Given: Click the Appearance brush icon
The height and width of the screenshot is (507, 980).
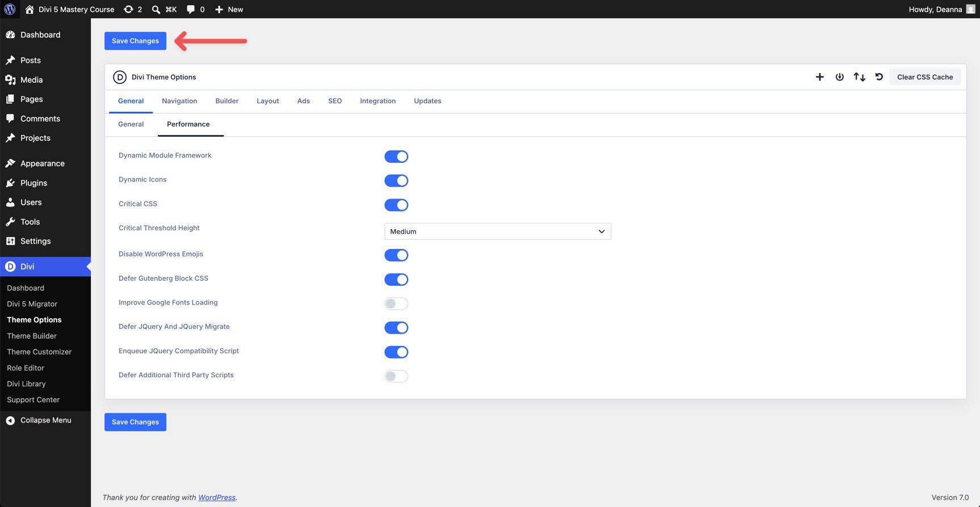Looking at the screenshot, I should tap(10, 163).
